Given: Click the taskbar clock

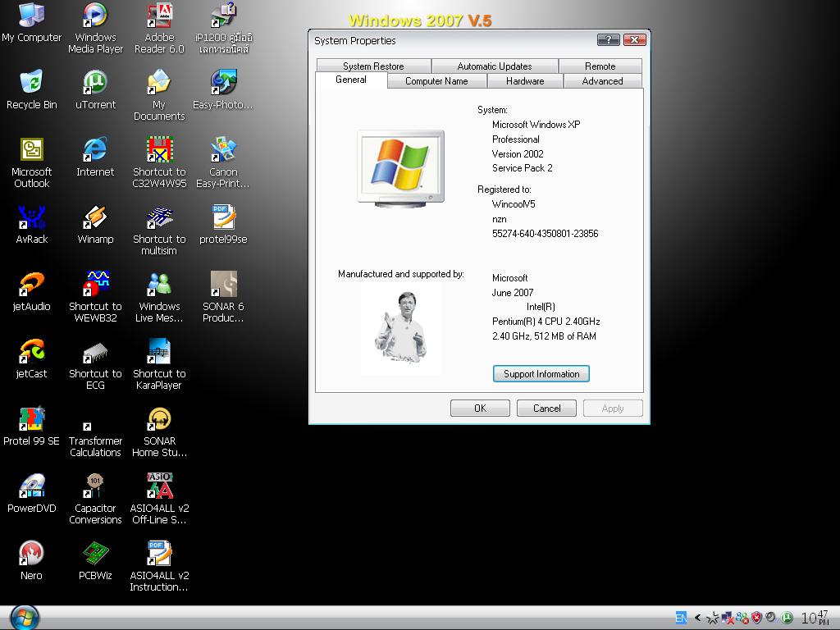Looking at the screenshot, I should 815,618.
